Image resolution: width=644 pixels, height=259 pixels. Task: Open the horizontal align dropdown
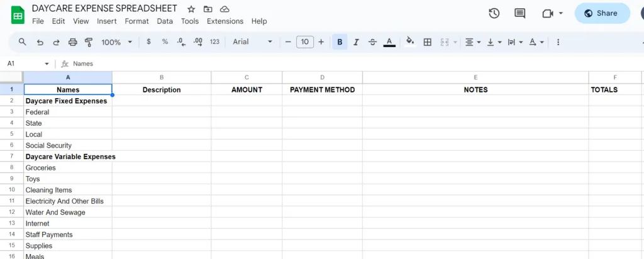pos(472,42)
